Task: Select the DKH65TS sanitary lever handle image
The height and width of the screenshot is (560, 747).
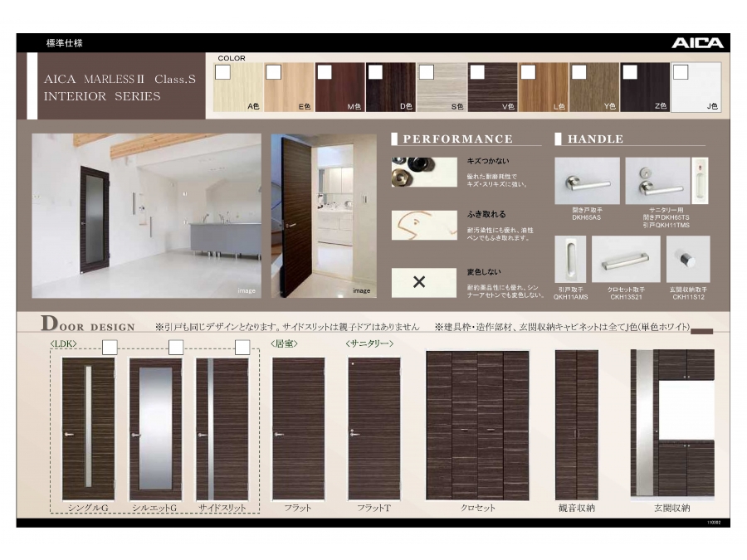Action: tap(657, 181)
